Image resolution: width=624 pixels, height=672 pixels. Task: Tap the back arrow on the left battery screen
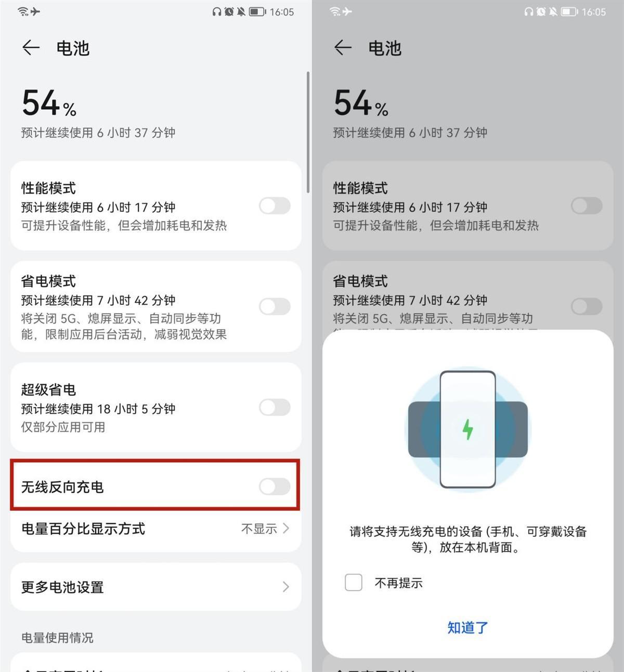coord(31,48)
